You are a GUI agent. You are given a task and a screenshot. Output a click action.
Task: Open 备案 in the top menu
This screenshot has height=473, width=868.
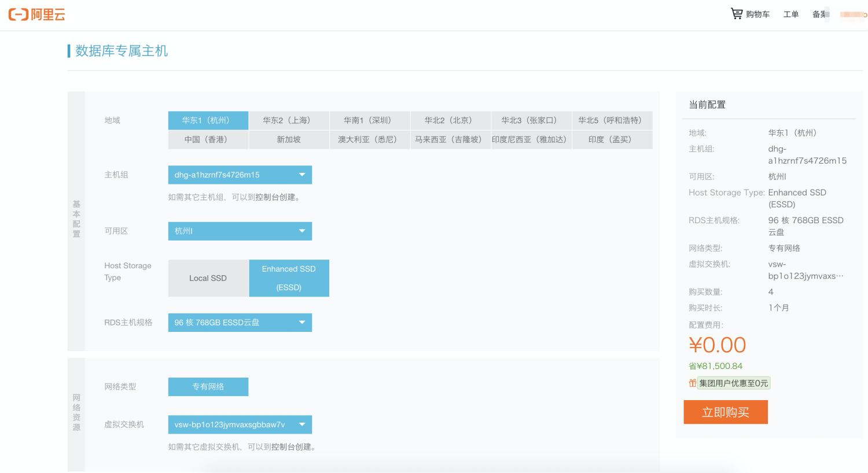[x=821, y=14]
